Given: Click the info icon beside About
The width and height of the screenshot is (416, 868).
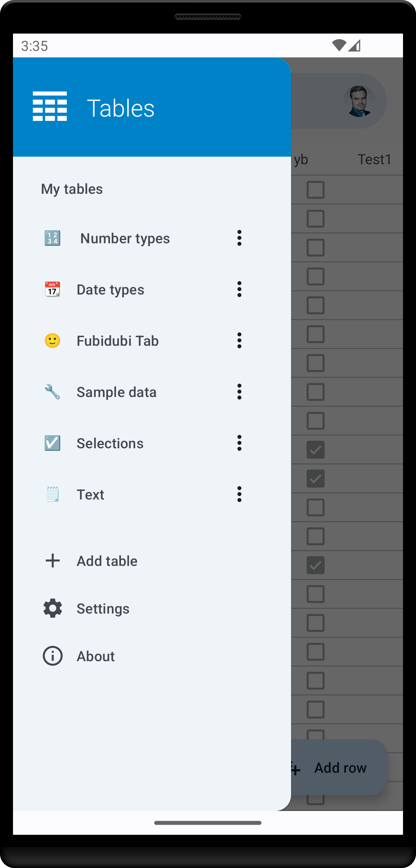Looking at the screenshot, I should [53, 656].
